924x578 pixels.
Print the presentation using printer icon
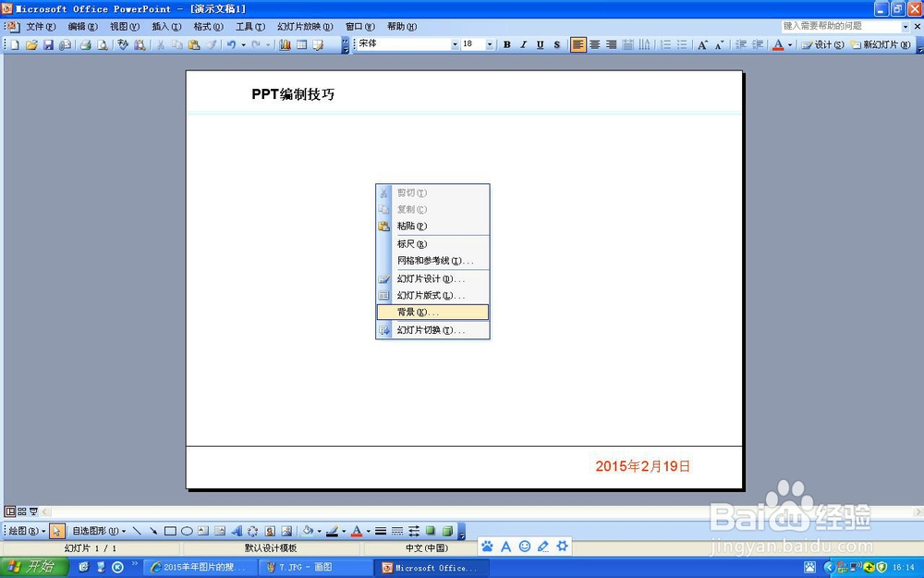point(85,44)
